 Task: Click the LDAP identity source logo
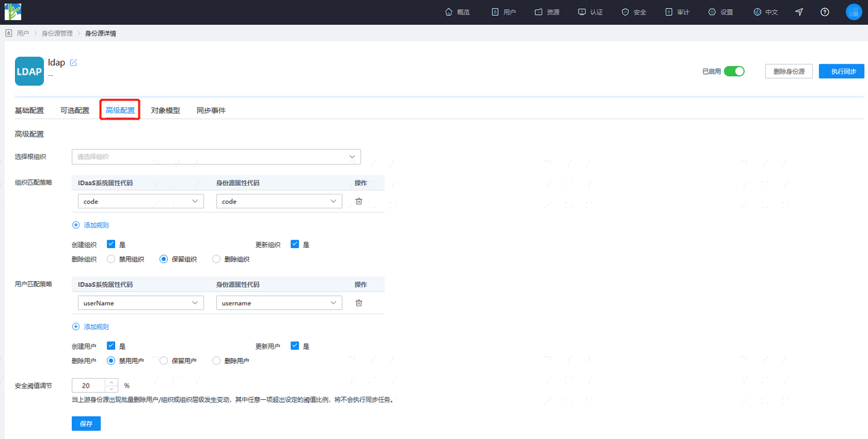pos(30,71)
